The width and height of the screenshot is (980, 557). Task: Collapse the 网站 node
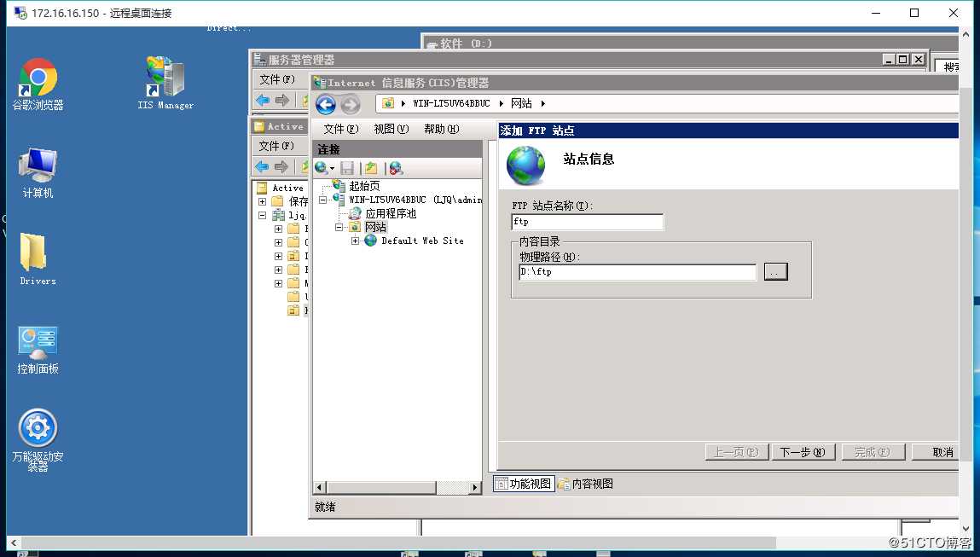tap(339, 228)
